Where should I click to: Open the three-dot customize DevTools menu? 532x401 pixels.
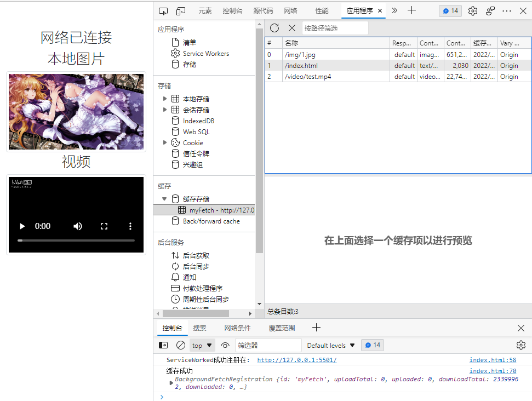click(506, 10)
